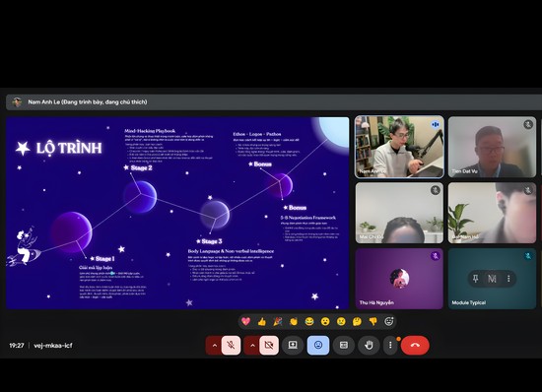Pin the Module Typical tile
542x392 pixels.
point(476,279)
